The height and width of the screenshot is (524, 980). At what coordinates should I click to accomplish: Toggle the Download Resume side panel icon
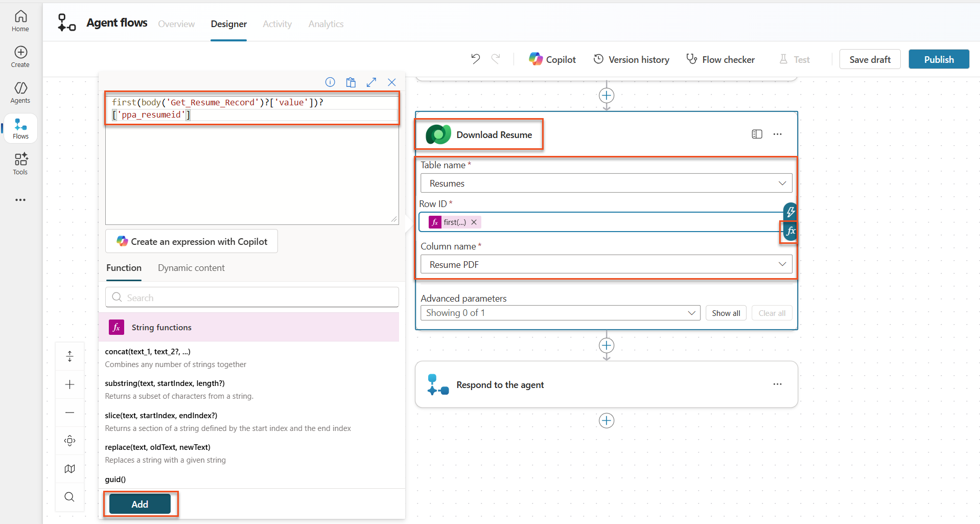[757, 134]
